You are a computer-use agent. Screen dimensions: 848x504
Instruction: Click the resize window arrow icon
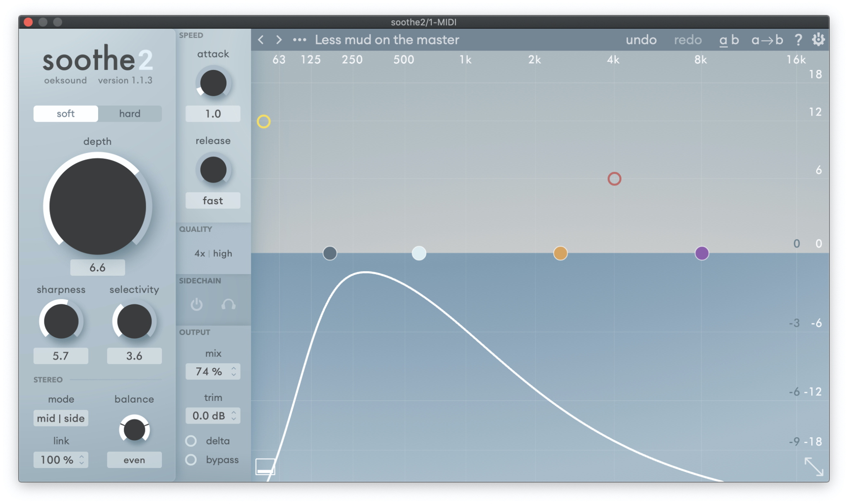pyautogui.click(x=814, y=467)
